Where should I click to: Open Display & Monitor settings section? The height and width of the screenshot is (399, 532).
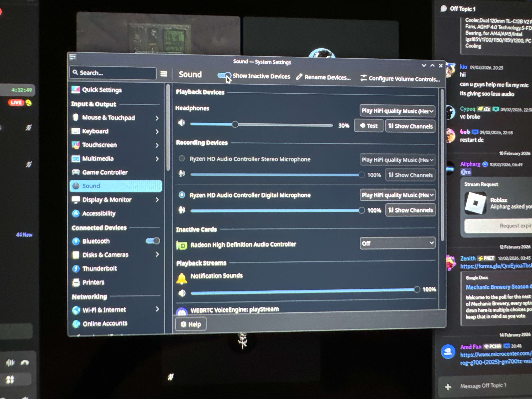pos(107,200)
